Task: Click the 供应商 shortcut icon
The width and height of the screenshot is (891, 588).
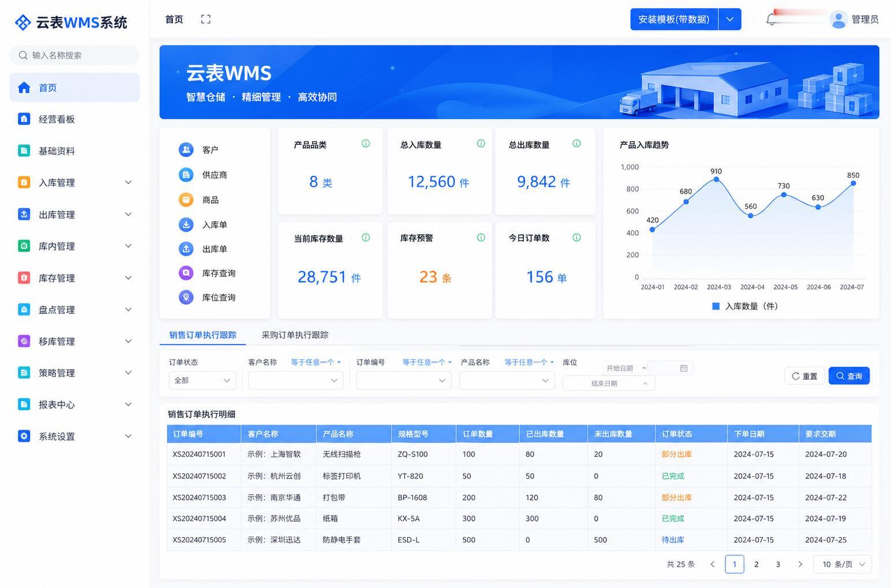Action: (186, 174)
